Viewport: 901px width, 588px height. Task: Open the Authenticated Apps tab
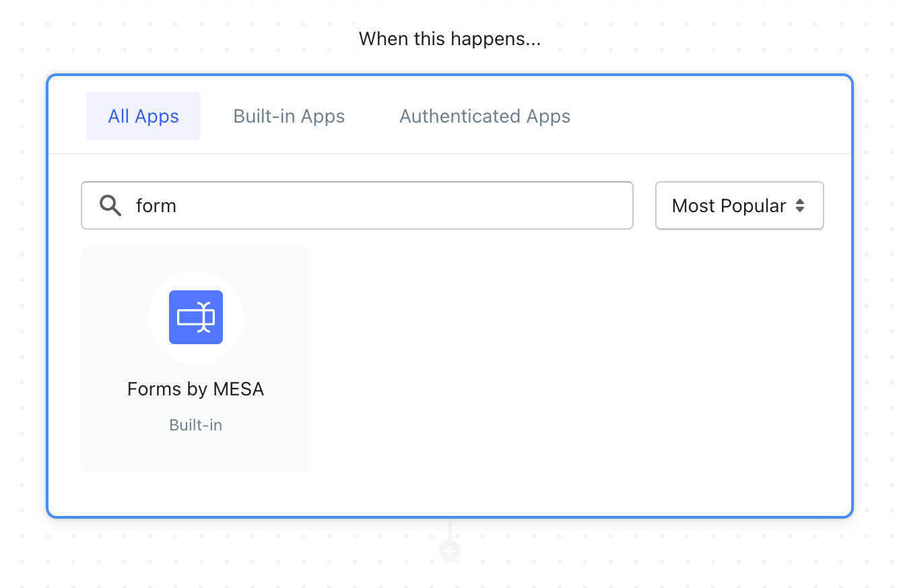[x=485, y=116]
